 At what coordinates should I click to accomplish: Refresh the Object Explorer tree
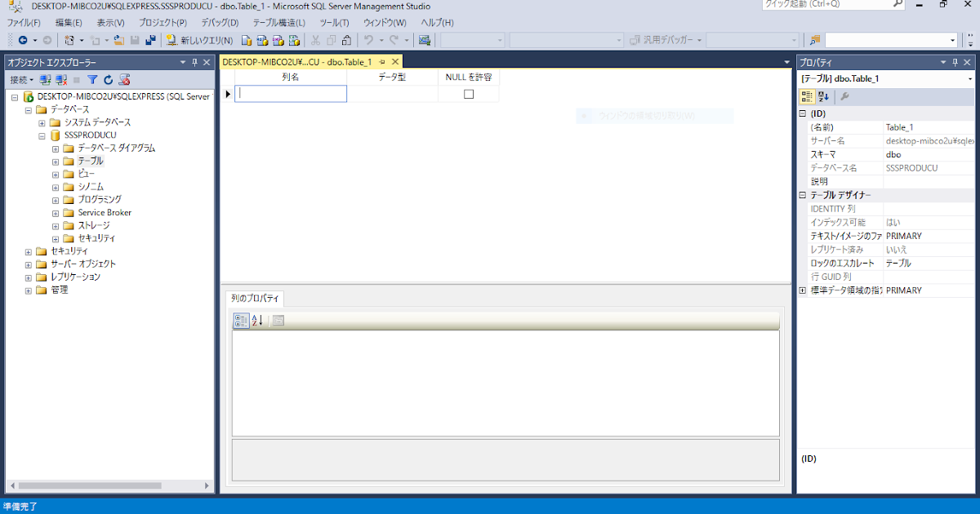[x=108, y=80]
